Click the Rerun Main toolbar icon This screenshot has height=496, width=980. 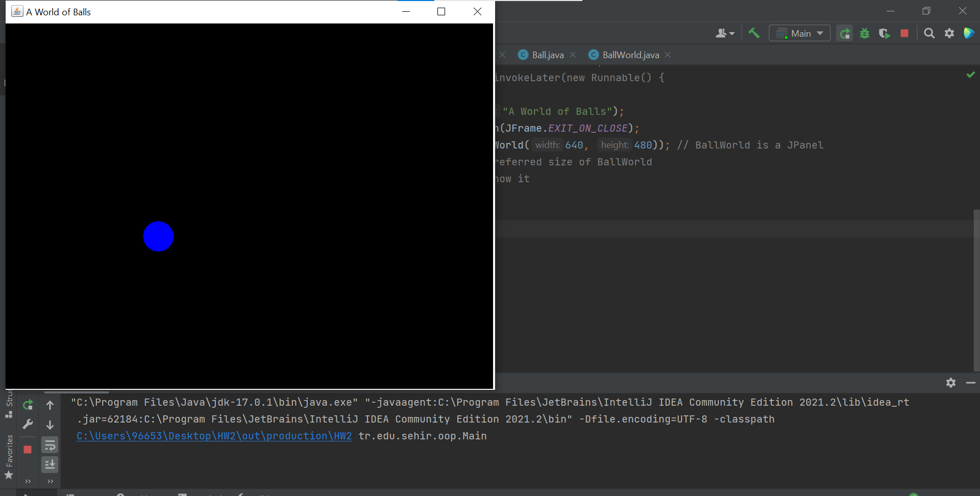(x=845, y=33)
